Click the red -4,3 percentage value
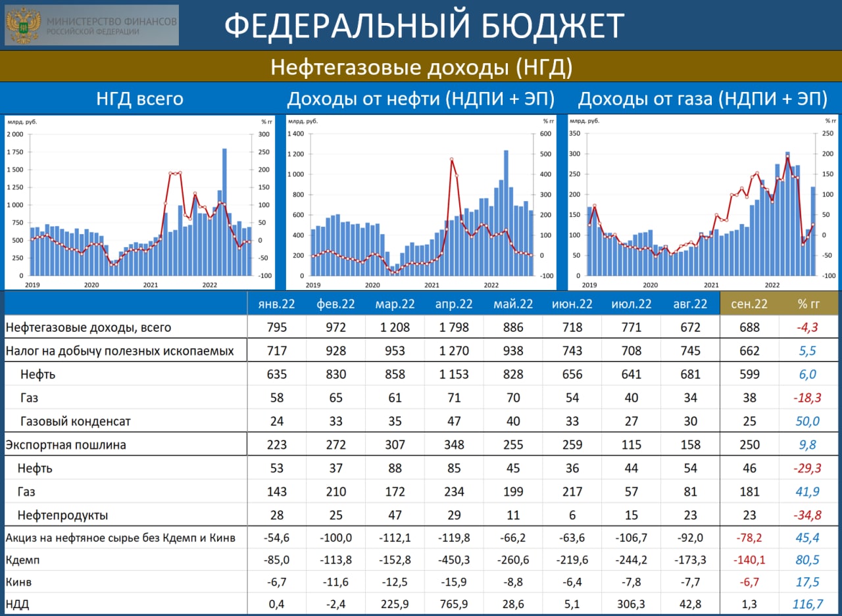This screenshot has height=616, width=842. (x=808, y=327)
